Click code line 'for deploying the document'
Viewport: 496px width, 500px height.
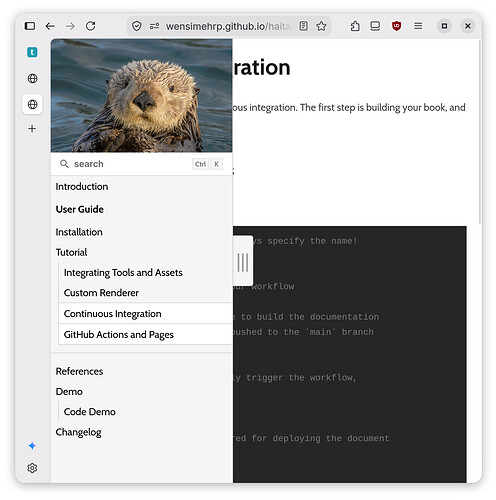(x=320, y=438)
